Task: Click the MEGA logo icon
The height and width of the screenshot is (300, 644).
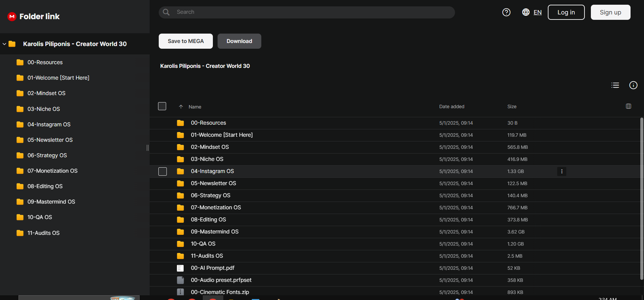Action: (12, 16)
